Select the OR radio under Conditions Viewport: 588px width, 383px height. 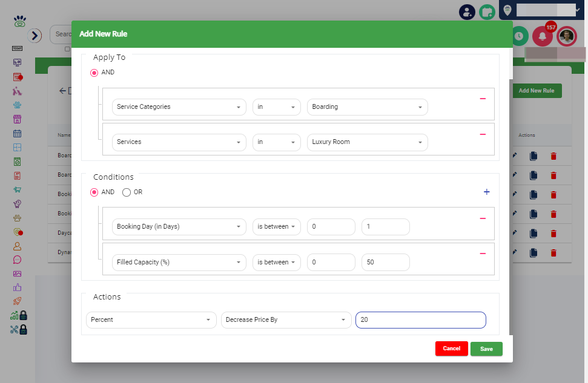pyautogui.click(x=127, y=192)
